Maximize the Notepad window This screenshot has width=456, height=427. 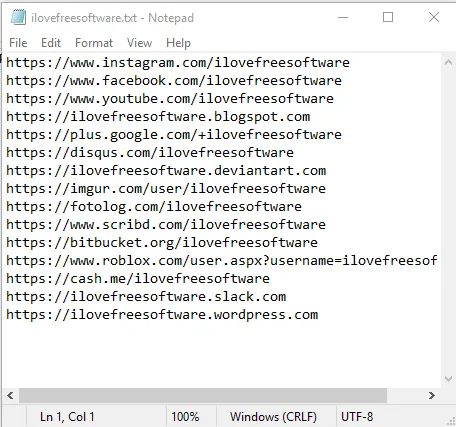click(388, 17)
